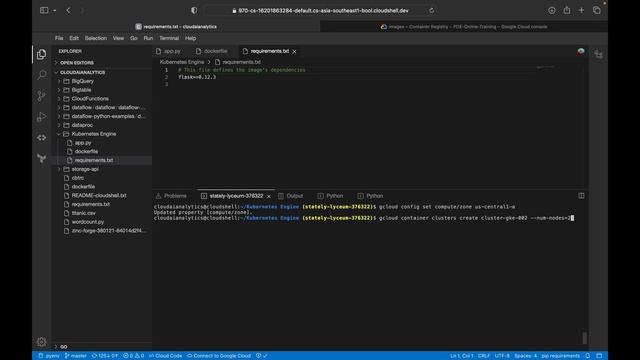Click Kubernetes Engine in editor breadcrumb
This screenshot has height=360, width=640.
pyautogui.click(x=182, y=62)
